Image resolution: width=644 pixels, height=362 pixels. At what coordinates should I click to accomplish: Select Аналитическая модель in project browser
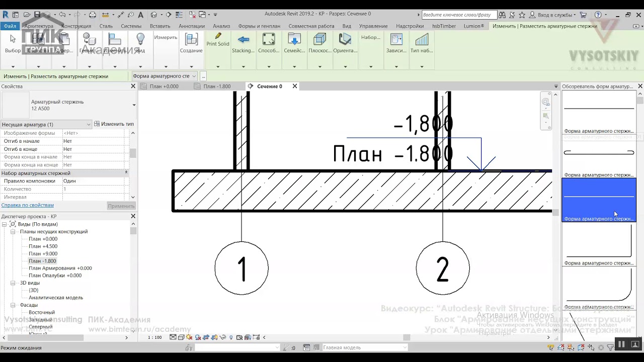(x=56, y=298)
